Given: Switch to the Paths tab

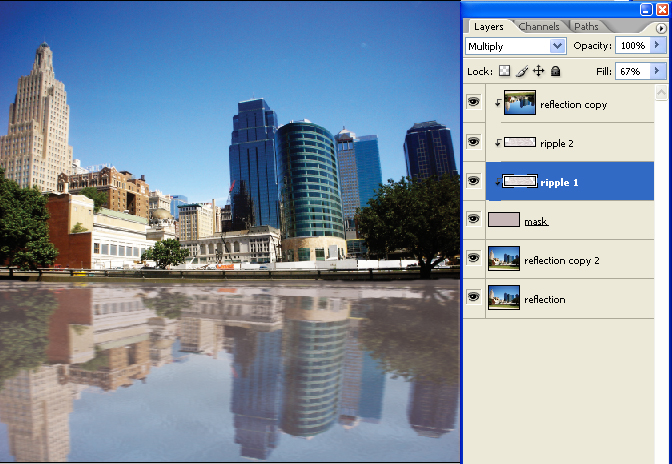Looking at the screenshot, I should click(x=586, y=27).
